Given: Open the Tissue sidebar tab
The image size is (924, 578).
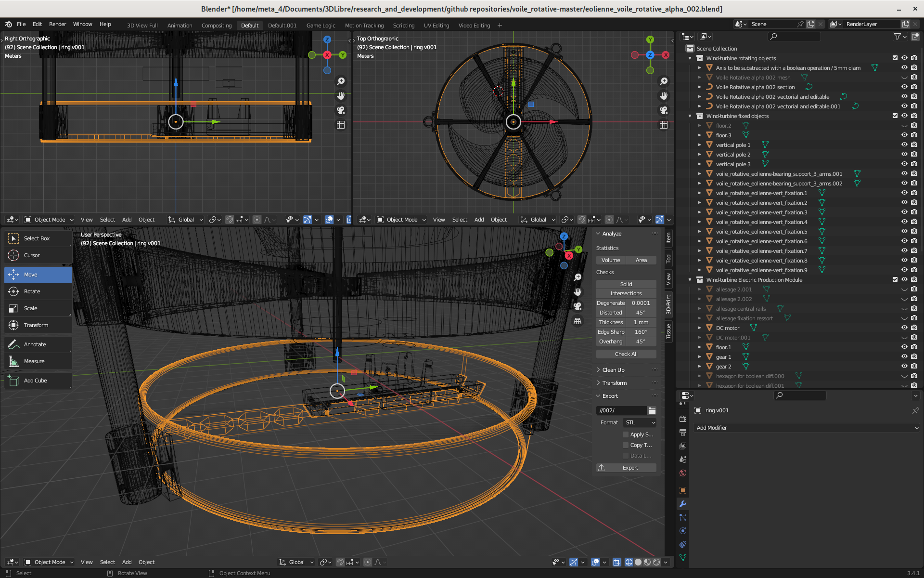Looking at the screenshot, I should pos(668,331).
